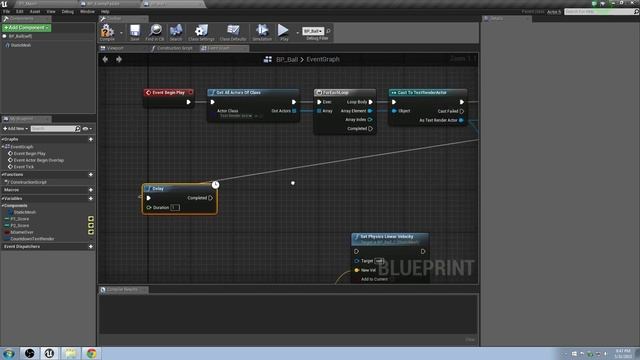
Task: Toggle P2_Score variable visibility eye
Action: tap(91, 225)
